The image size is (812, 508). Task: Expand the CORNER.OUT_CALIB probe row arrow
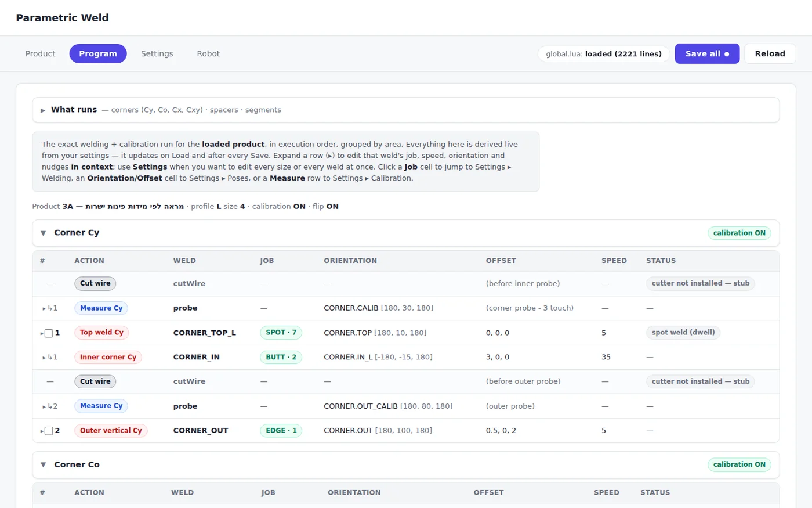pos(44,406)
